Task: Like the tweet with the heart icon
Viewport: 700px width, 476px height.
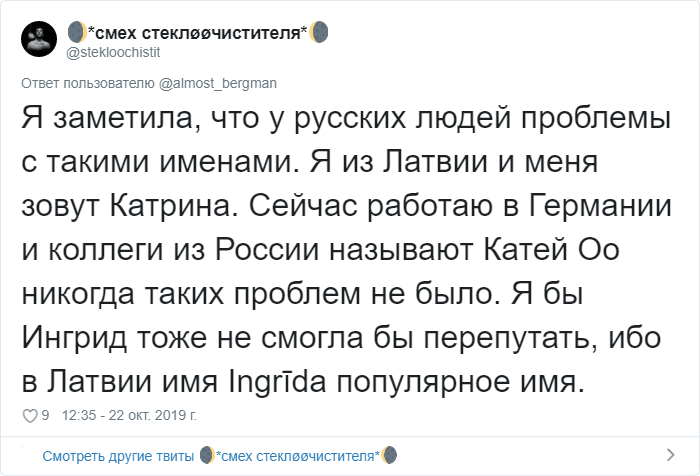Action: pos(31,413)
